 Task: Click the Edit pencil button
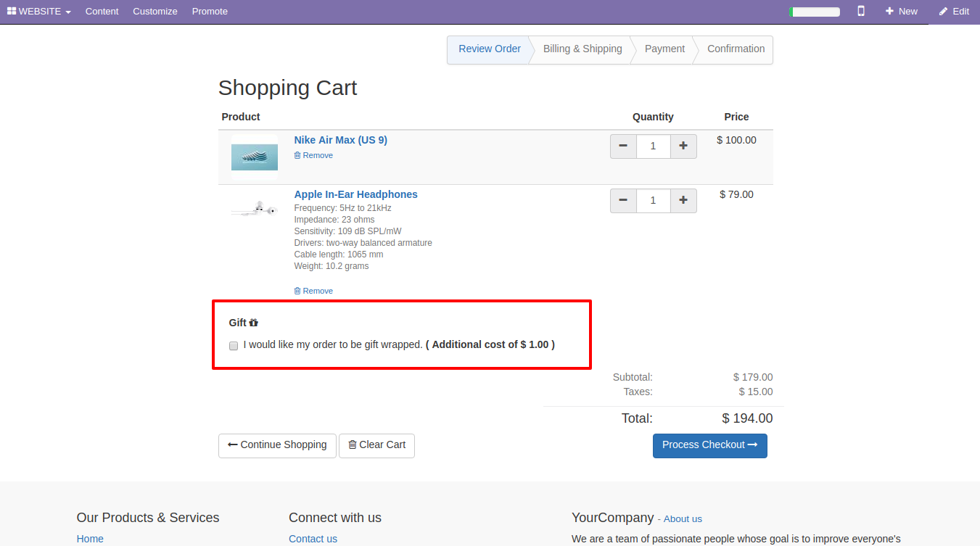click(x=953, y=11)
